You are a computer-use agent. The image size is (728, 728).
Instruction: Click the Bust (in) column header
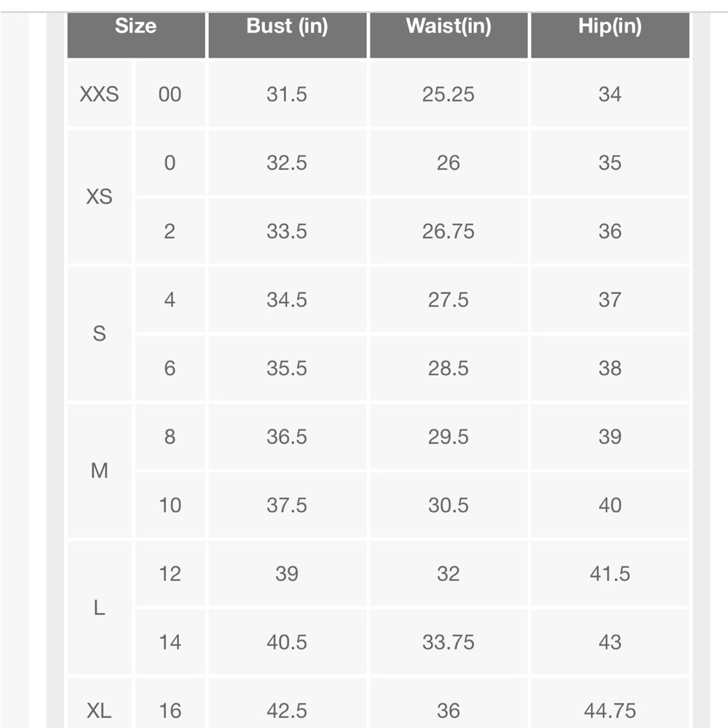(x=288, y=35)
